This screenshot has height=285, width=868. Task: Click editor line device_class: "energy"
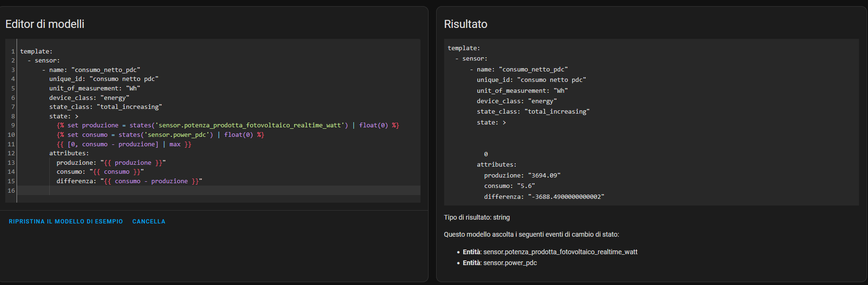[x=89, y=98]
